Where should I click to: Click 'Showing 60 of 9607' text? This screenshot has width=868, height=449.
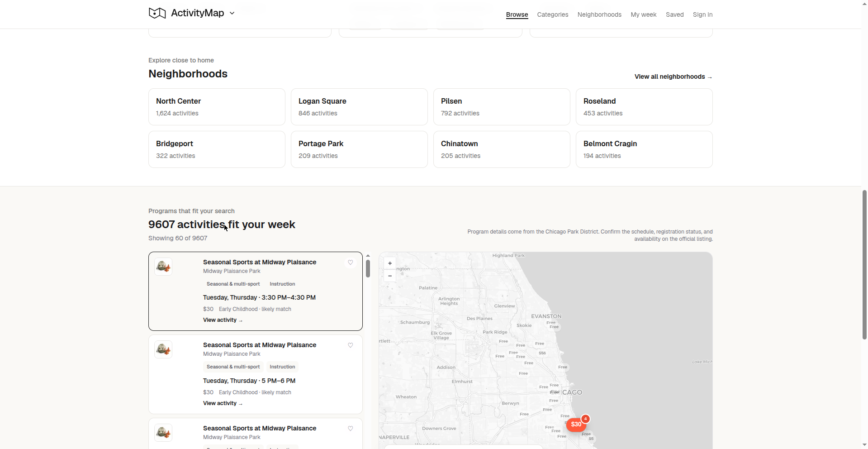(178, 238)
